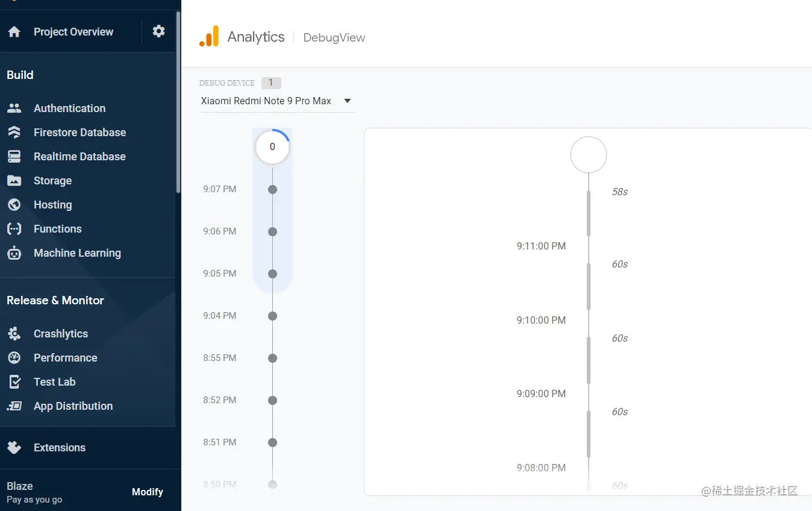Open Extensions page

60,448
